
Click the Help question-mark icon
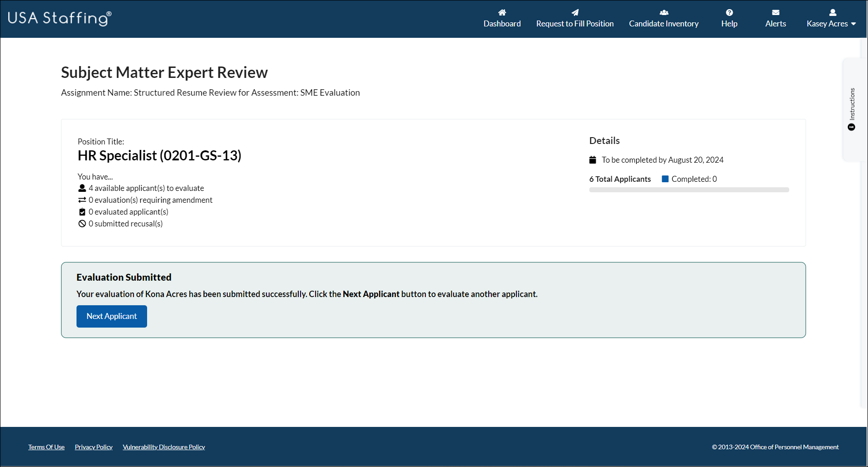click(729, 12)
